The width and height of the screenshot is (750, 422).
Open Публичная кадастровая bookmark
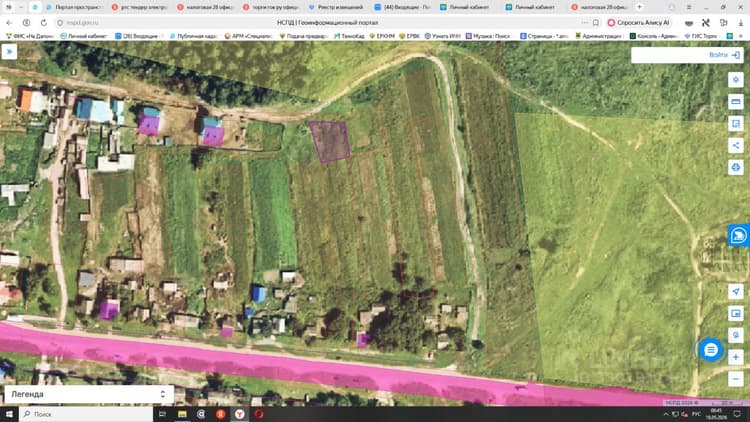[193, 36]
